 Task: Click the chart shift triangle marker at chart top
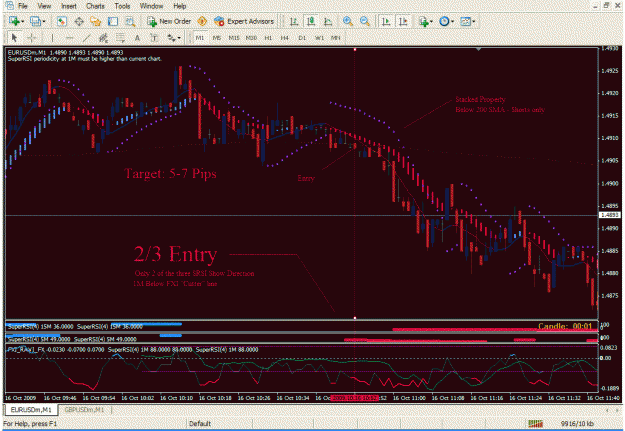[x=478, y=49]
